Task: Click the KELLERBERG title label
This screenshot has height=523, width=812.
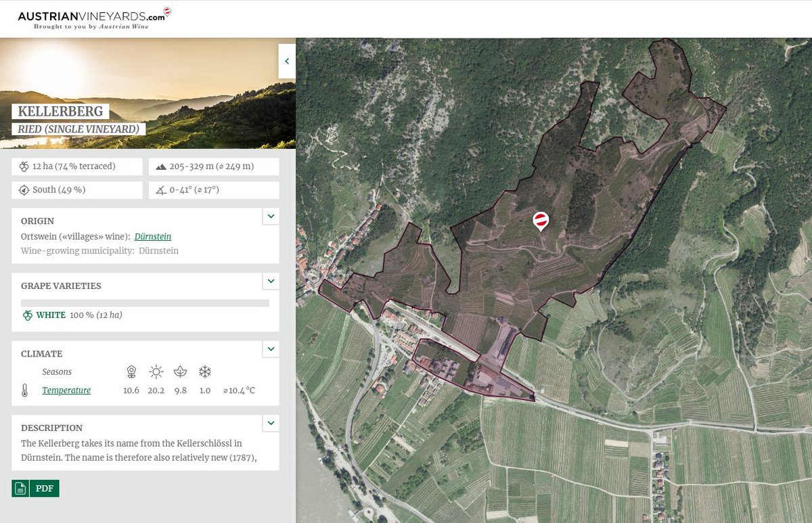Action: pos(60,112)
